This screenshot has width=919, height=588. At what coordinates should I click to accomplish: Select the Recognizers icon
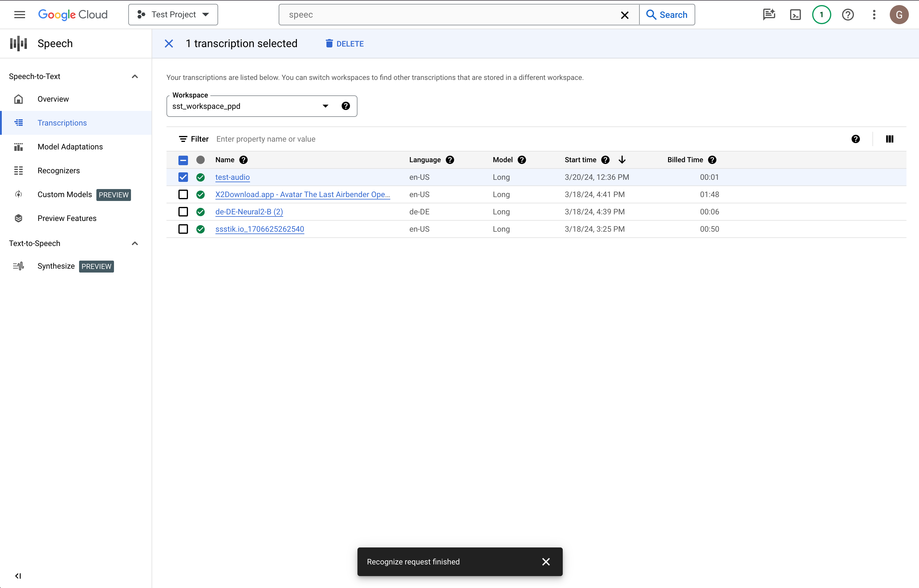(18, 170)
